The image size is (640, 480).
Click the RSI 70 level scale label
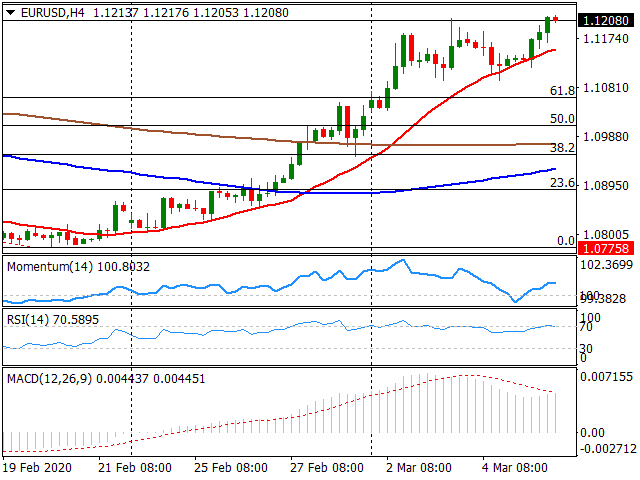tap(586, 327)
